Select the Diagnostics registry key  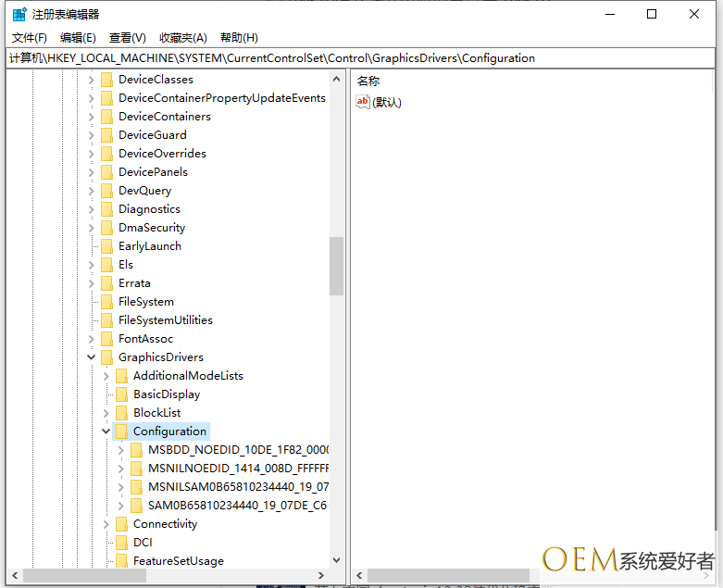[149, 209]
